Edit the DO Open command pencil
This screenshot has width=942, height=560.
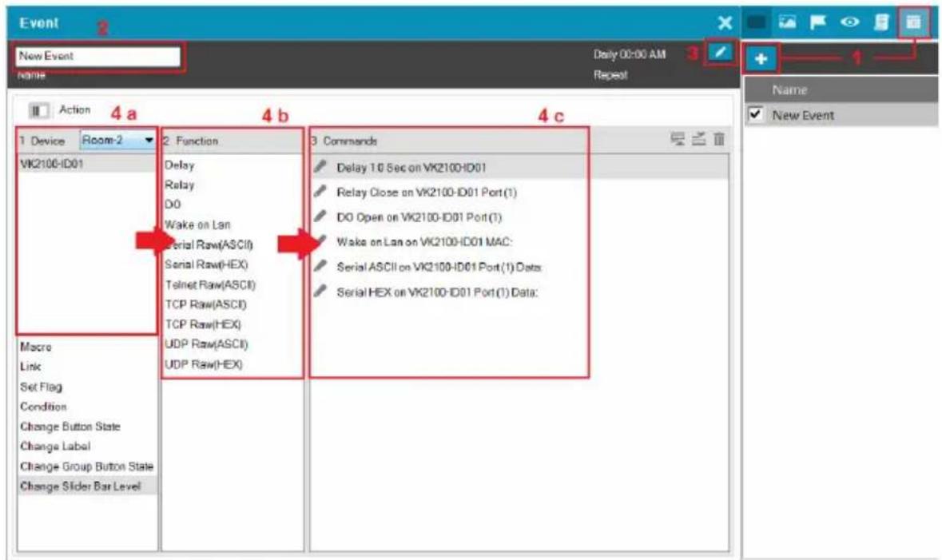tap(320, 216)
